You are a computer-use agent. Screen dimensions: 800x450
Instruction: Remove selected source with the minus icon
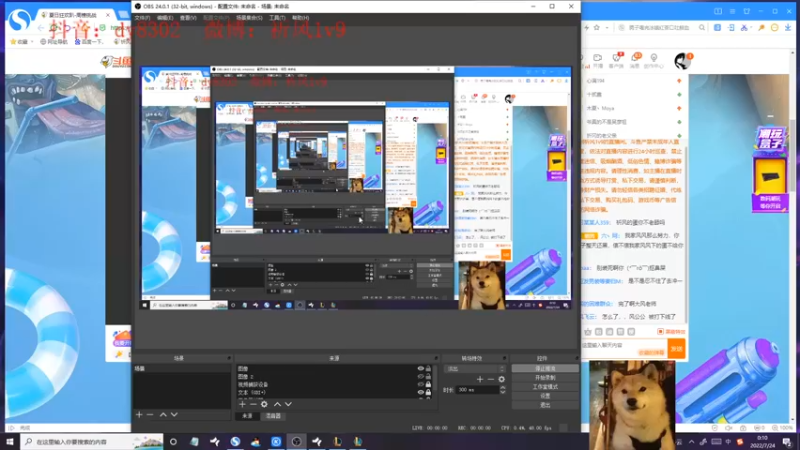pos(253,404)
